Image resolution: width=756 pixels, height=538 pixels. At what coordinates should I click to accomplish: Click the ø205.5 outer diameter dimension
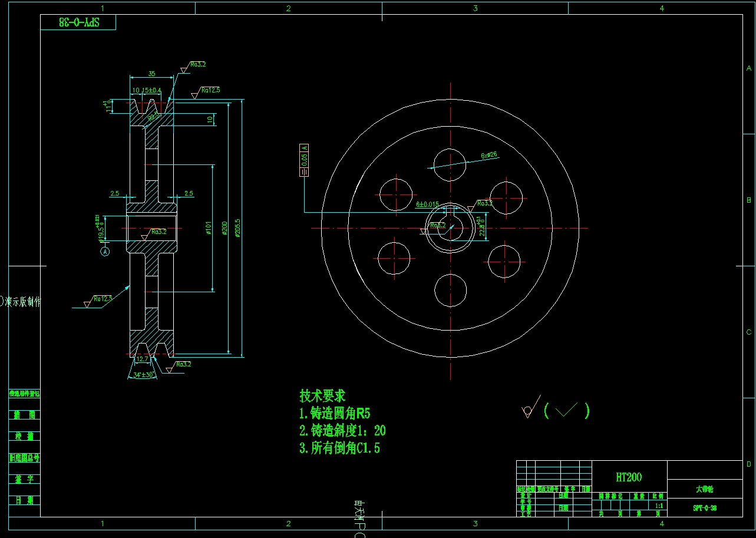tap(238, 229)
